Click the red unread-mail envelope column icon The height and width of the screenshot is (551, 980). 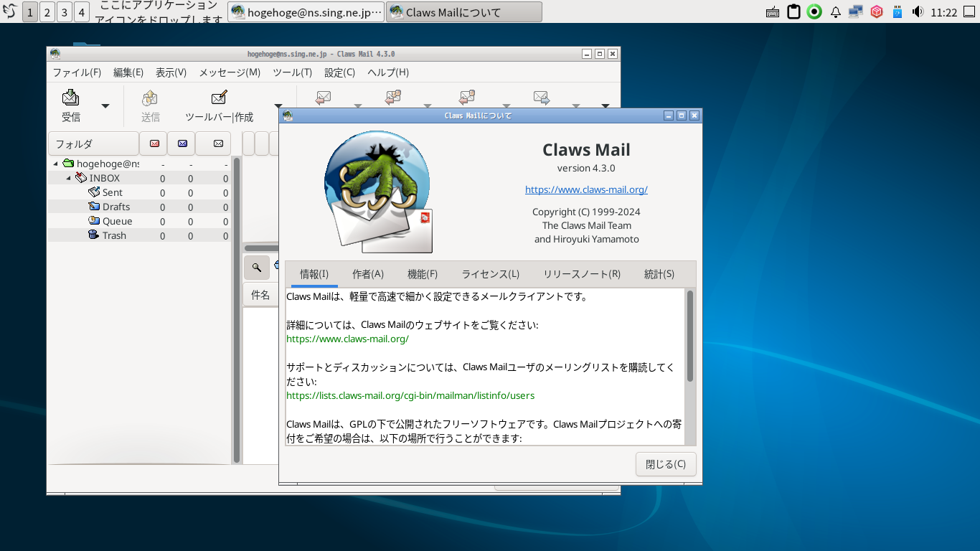tap(153, 143)
